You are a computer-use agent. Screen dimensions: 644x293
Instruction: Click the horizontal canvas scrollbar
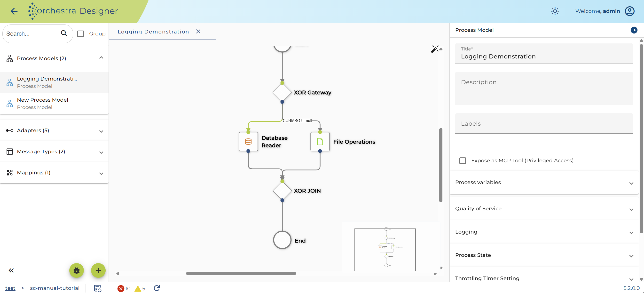(x=241, y=273)
